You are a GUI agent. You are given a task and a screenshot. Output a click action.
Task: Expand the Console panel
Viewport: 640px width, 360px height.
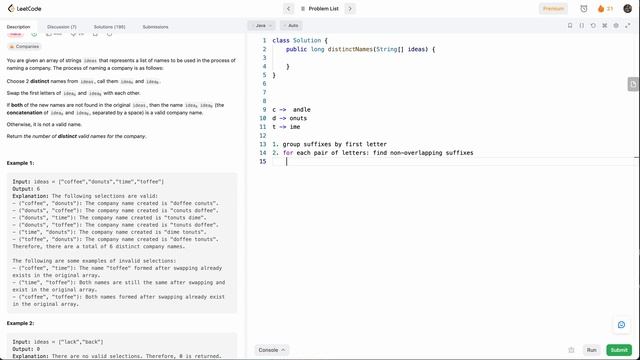click(x=271, y=350)
